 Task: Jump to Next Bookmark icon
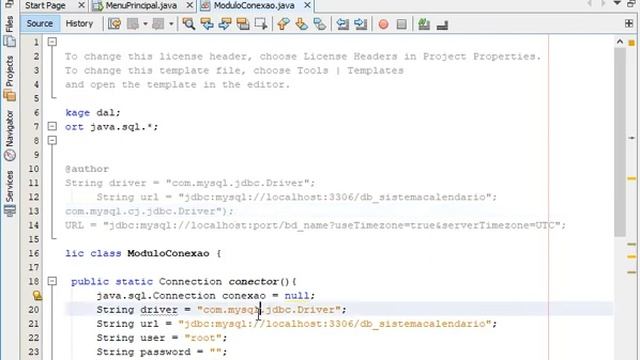click(x=302, y=24)
